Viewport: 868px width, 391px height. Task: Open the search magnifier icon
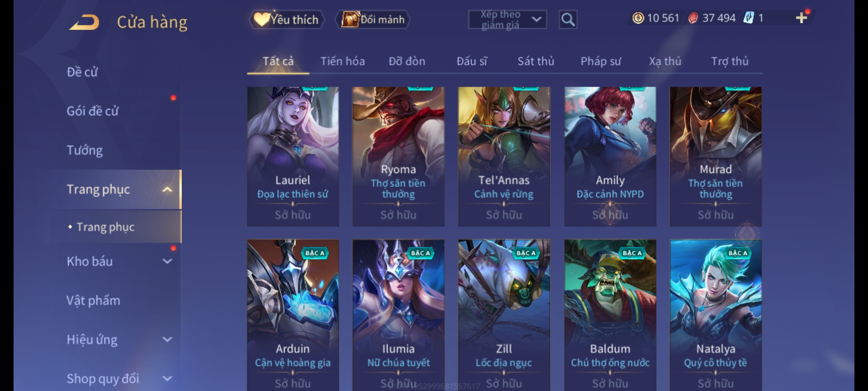(568, 20)
